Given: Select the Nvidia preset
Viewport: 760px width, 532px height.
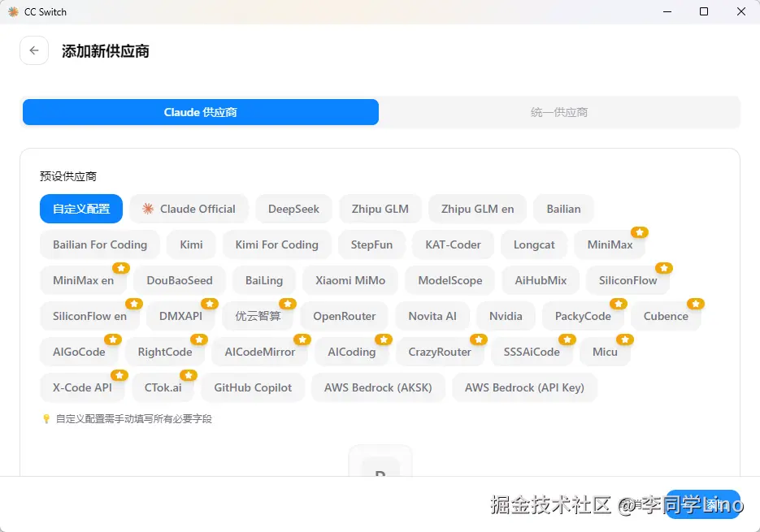Looking at the screenshot, I should (x=506, y=317).
